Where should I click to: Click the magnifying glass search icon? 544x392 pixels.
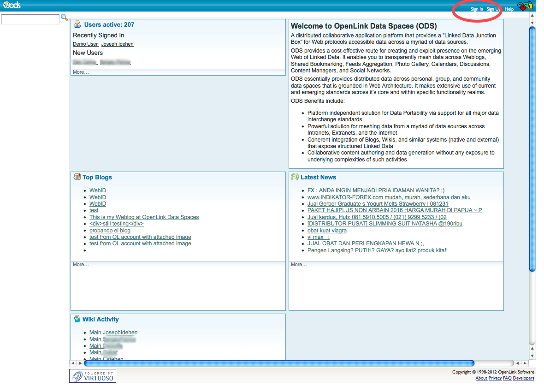pos(65,18)
